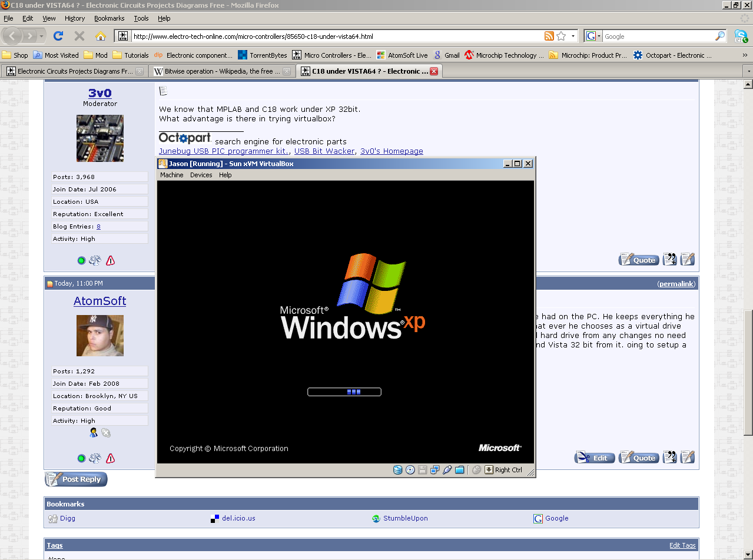Open the address bar history dropdown
753x560 pixels.
(573, 36)
